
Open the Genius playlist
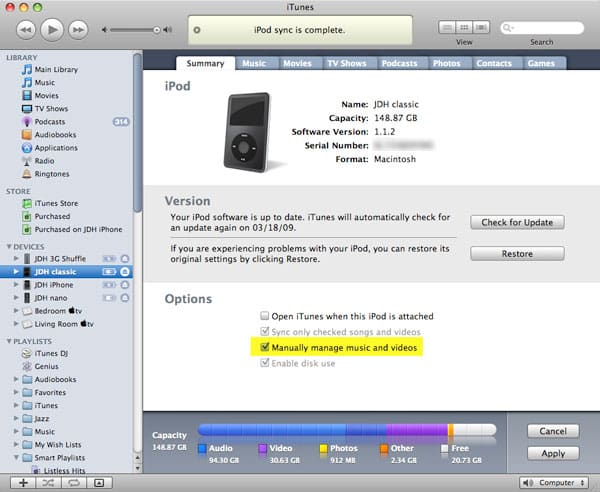click(48, 367)
